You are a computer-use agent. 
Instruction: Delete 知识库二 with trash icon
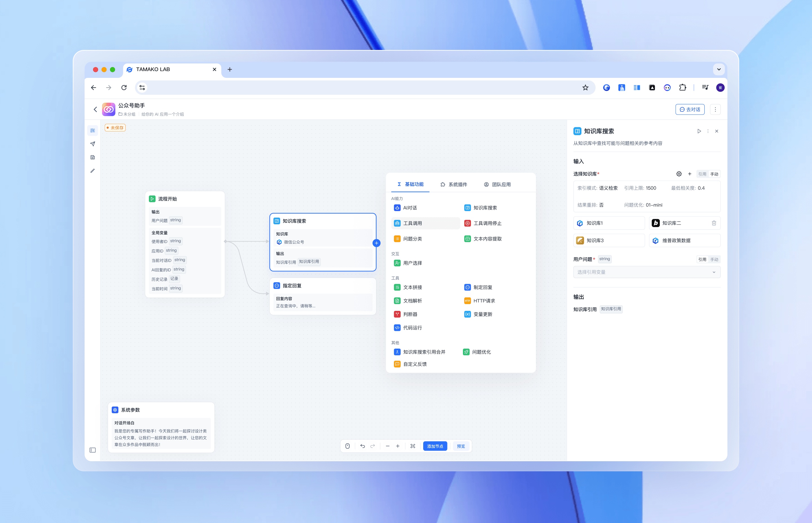point(714,223)
